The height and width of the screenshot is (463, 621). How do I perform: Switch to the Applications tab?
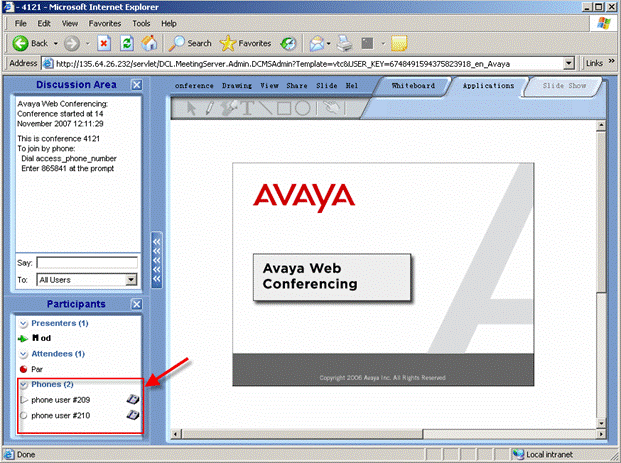coord(488,86)
